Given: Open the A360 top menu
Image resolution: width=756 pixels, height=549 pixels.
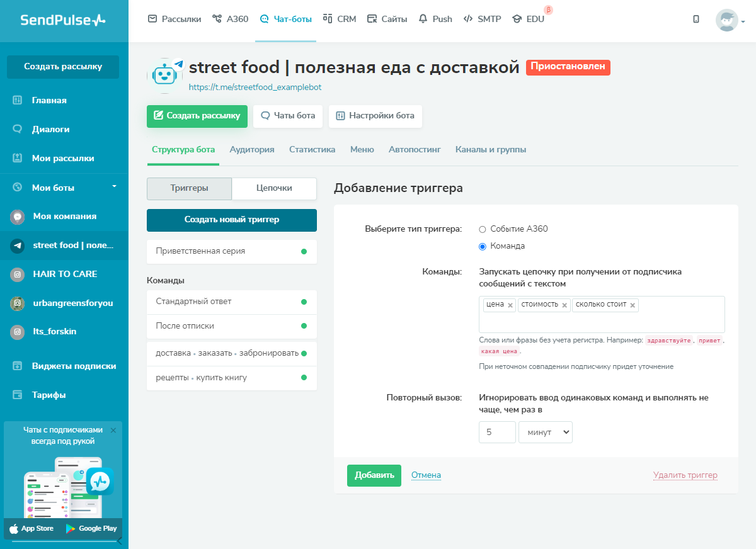Looking at the screenshot, I should [x=229, y=19].
